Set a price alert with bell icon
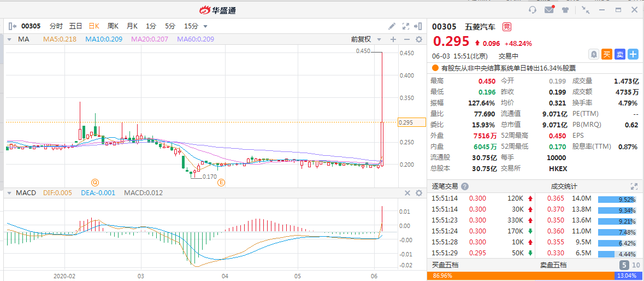644x281 pixels. 593,54
